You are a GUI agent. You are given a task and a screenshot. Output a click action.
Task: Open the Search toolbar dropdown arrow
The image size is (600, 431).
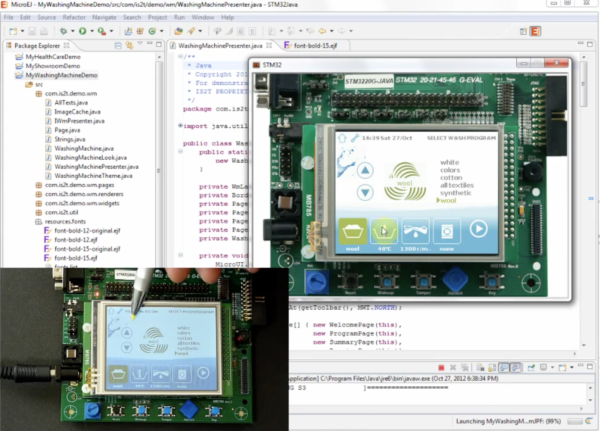click(200, 31)
